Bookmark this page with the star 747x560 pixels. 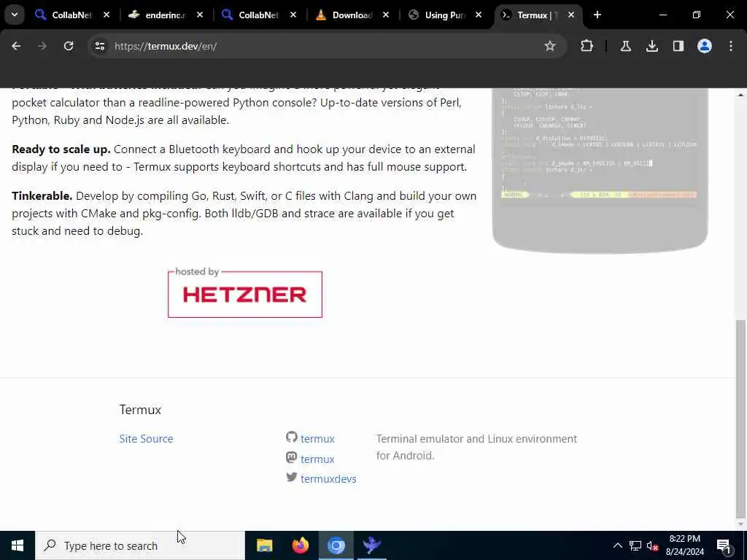tap(550, 46)
